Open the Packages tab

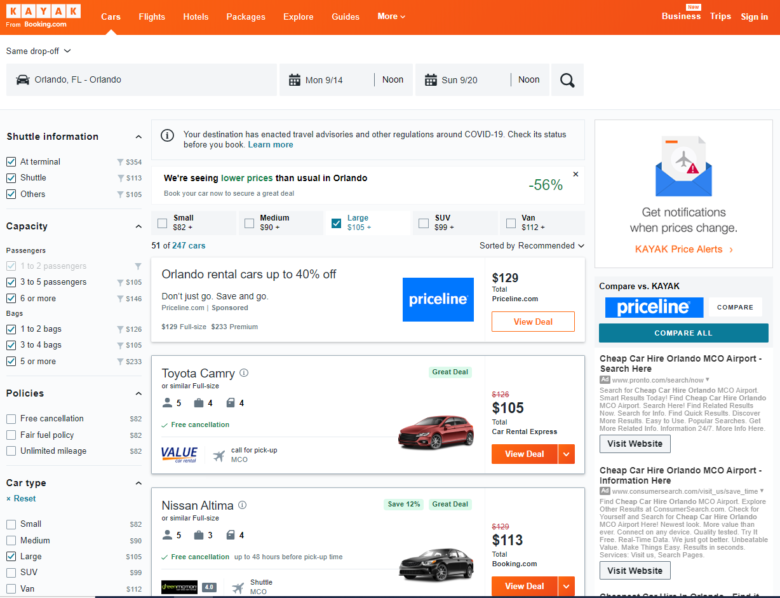pos(246,16)
